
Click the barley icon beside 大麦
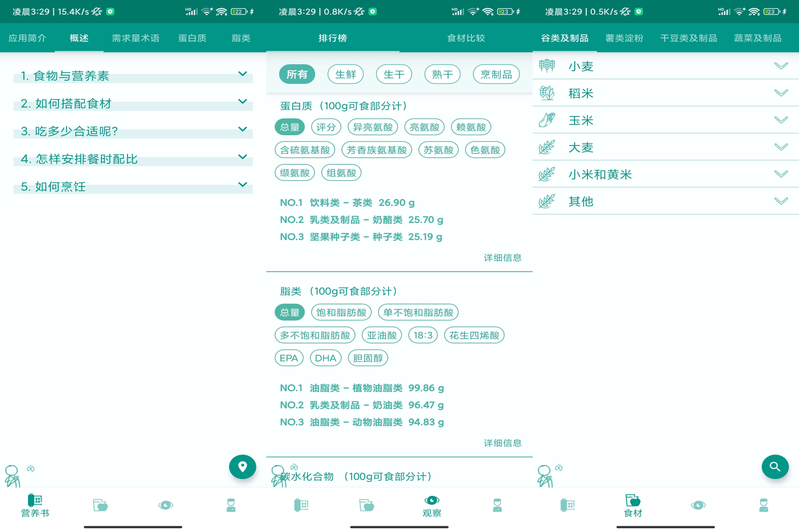click(x=547, y=147)
